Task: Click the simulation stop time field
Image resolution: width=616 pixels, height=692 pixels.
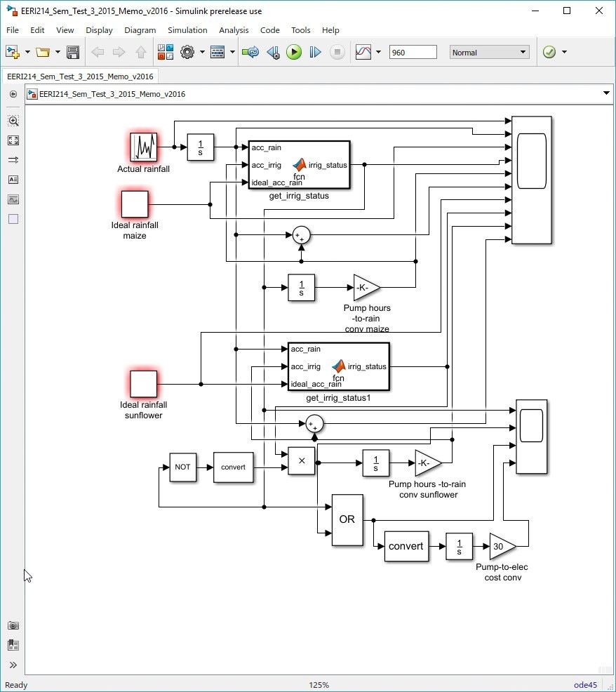Action: point(413,52)
